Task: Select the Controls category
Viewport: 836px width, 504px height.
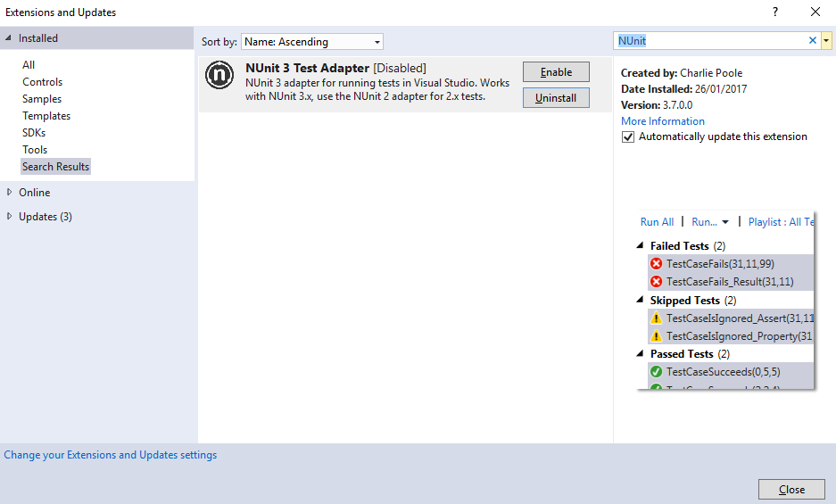Action: click(43, 82)
